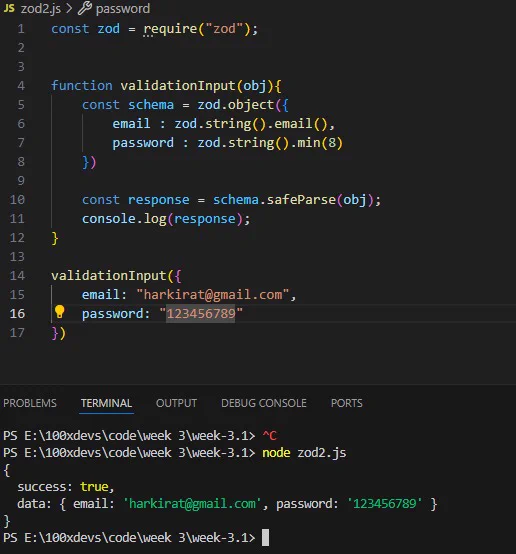Expand the breadcrumb chevron after zod2.js
The width and height of the screenshot is (516, 554).
click(x=69, y=8)
